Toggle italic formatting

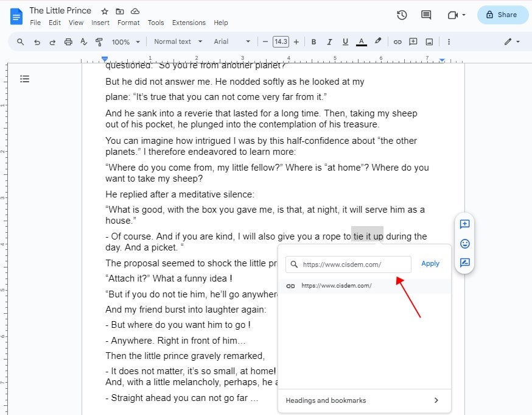[329, 41]
